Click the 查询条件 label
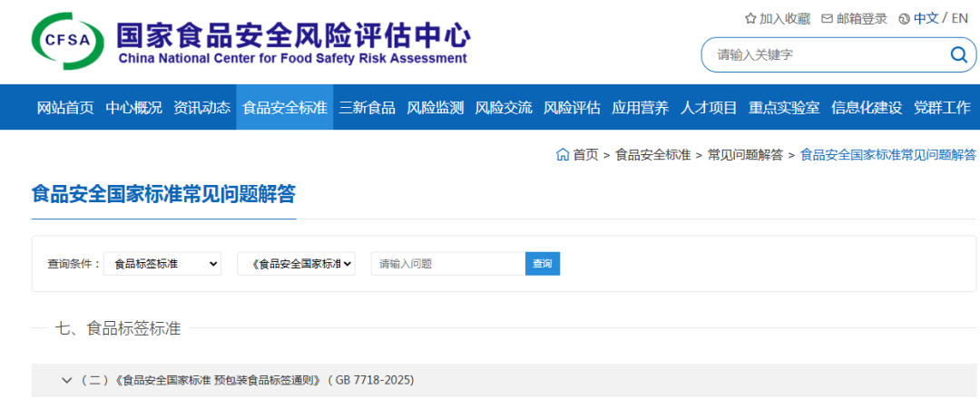Screen dimensions: 980x399 (x=74, y=264)
